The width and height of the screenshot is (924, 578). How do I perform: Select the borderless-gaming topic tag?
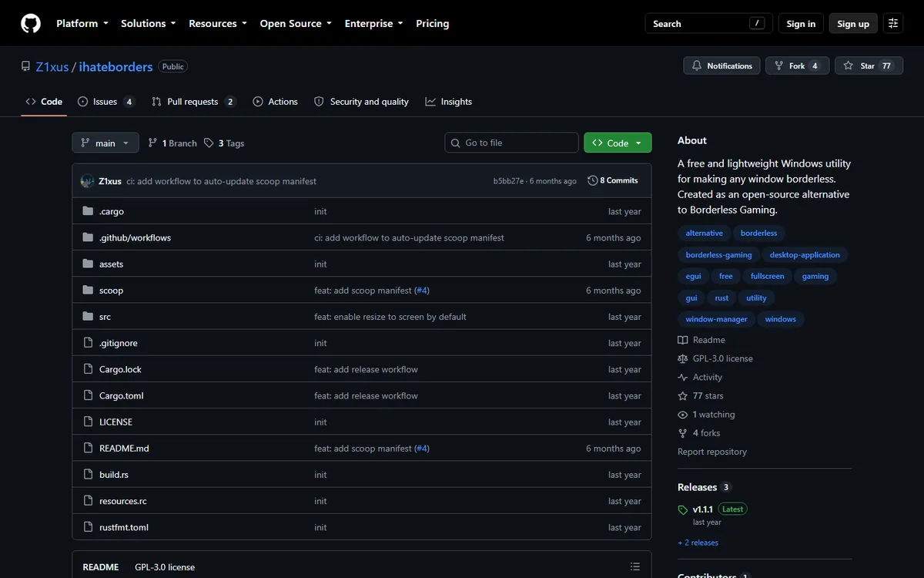[718, 254]
